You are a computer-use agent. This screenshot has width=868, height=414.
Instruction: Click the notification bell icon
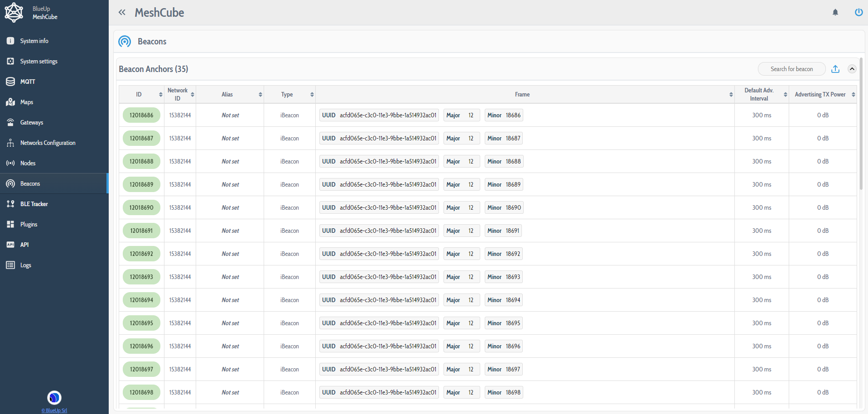click(x=835, y=12)
